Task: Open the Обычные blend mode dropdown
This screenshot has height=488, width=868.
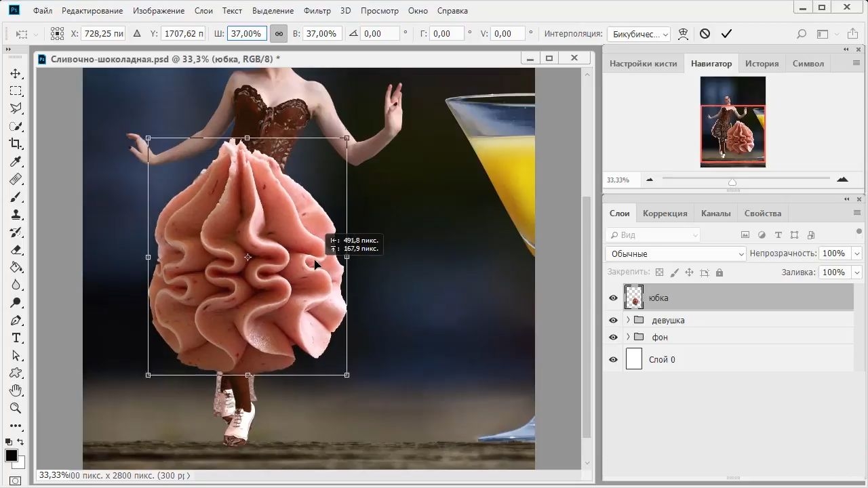Action: coord(675,253)
